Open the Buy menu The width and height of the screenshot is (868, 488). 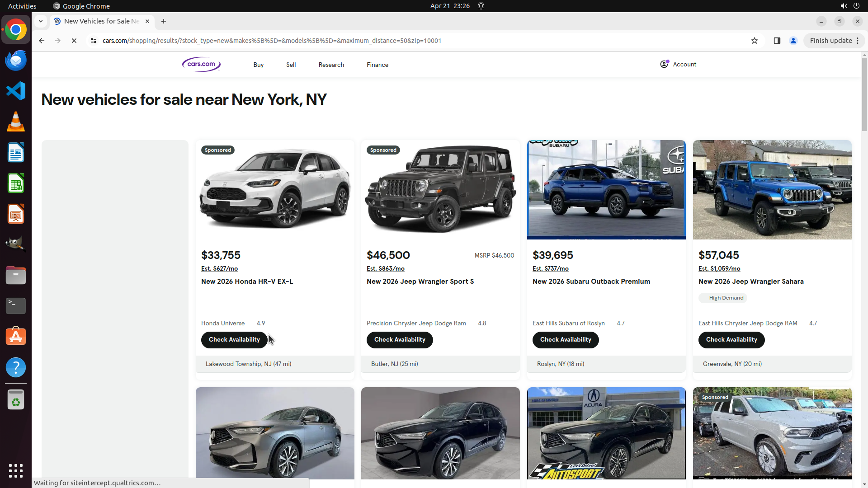(258, 65)
